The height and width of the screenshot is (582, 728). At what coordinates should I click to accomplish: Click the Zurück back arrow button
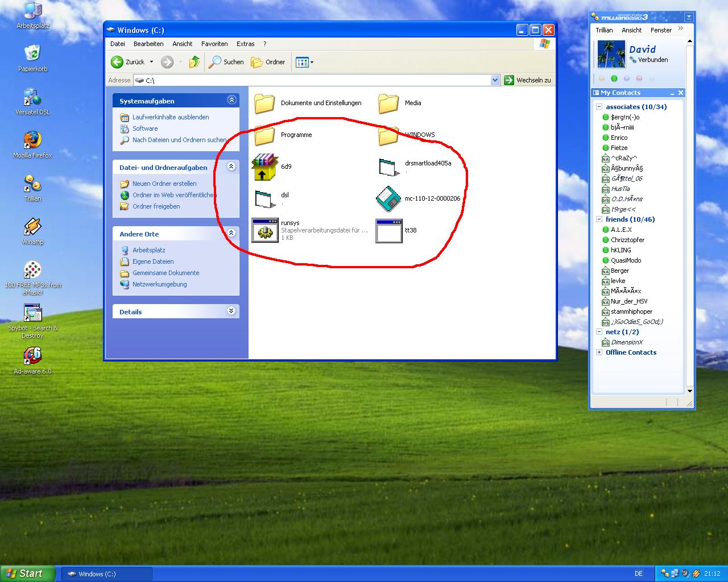[118, 62]
